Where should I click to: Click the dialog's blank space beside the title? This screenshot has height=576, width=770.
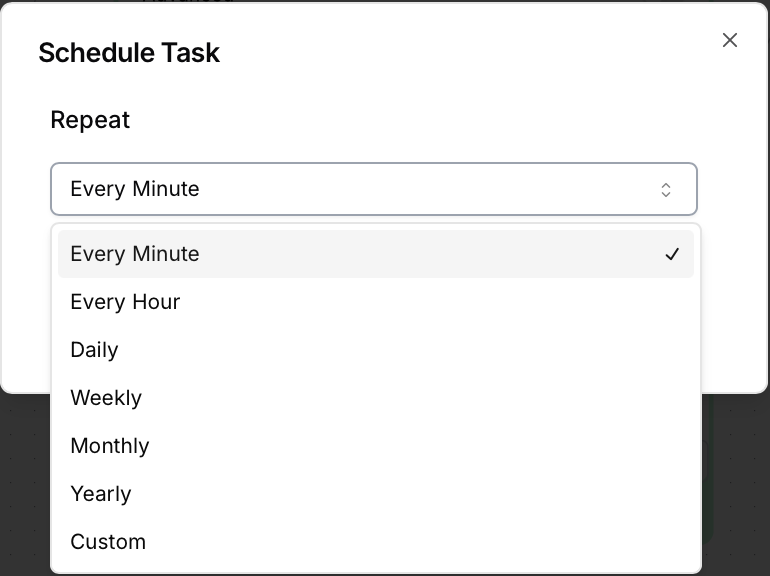pos(450,53)
